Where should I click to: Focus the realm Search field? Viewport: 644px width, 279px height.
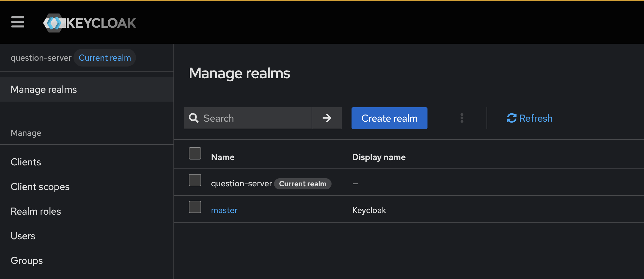tap(255, 118)
